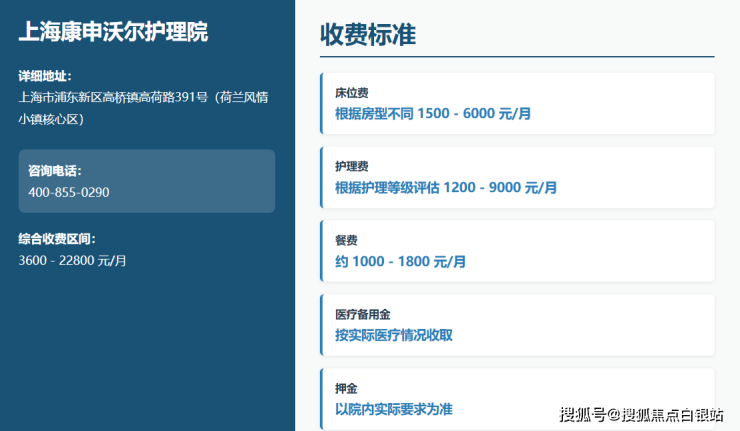This screenshot has width=740, height=431.
Task: Select the 医疗备用金 card label
Action: [362, 314]
